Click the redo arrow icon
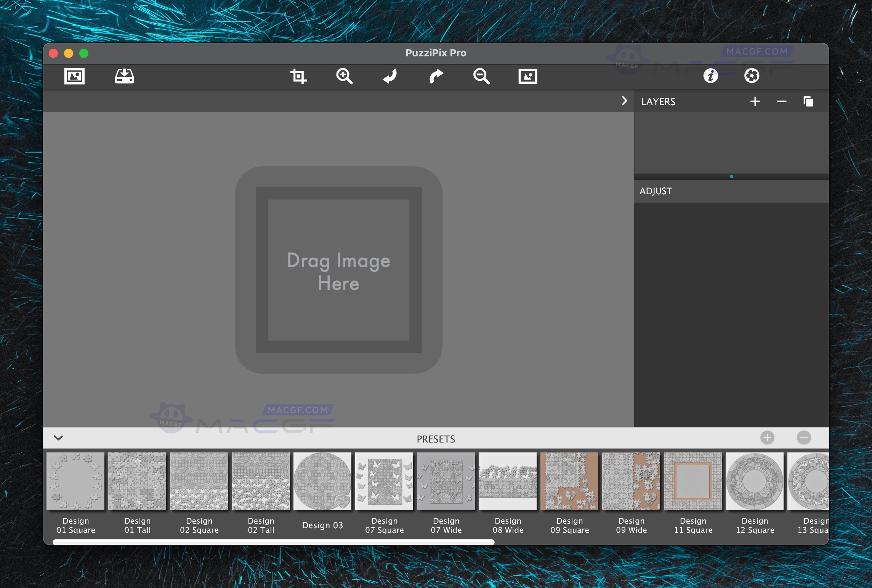The height and width of the screenshot is (588, 872). pos(436,76)
